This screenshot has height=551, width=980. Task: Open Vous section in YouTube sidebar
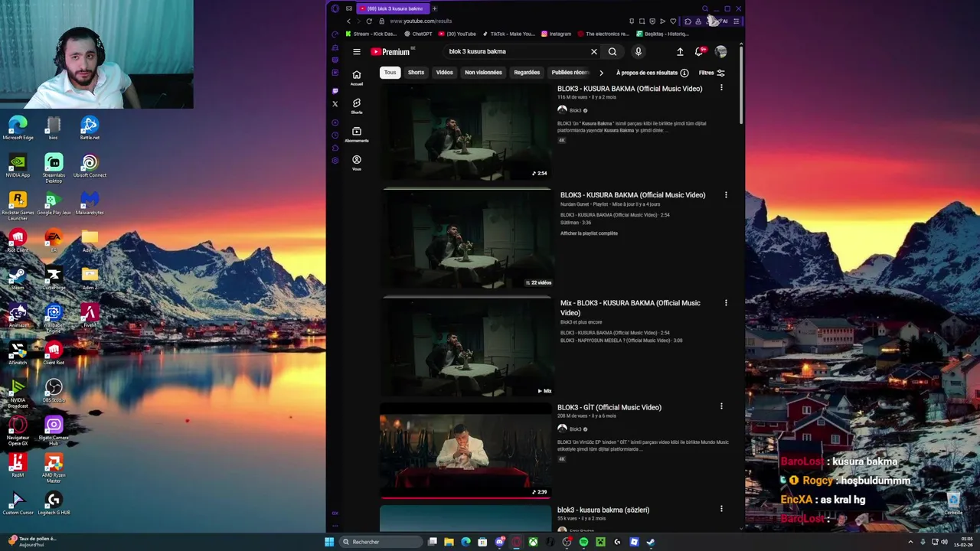[357, 162]
